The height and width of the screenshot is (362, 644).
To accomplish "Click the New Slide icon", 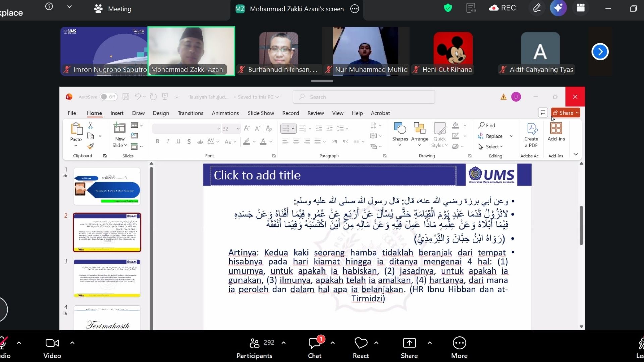I will [120, 128].
